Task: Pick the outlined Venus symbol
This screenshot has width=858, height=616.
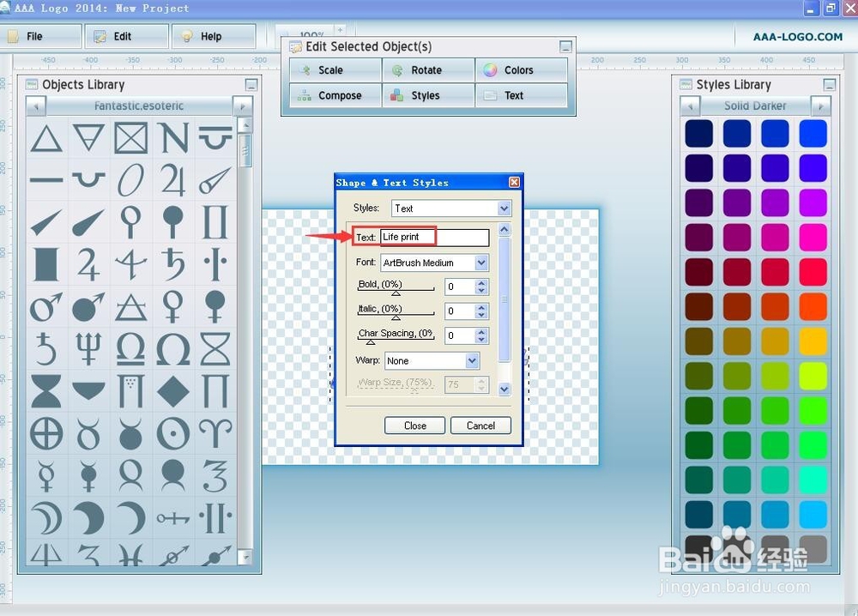Action: point(173,307)
